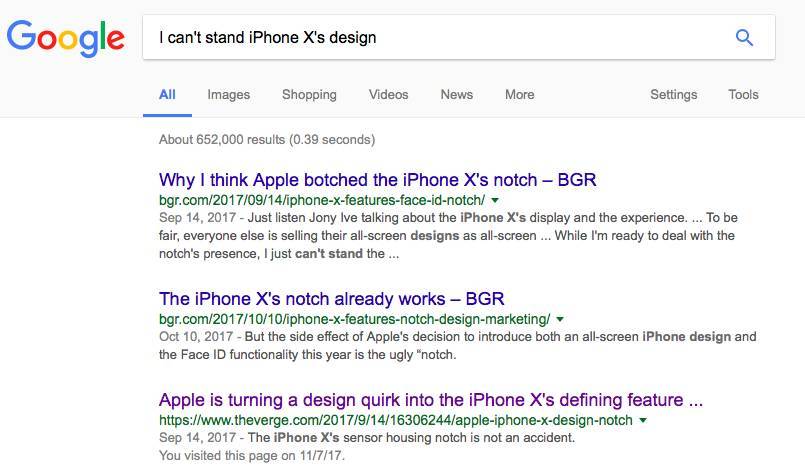Expand the arrow beside the notch-design-marketing URL

[559, 320]
